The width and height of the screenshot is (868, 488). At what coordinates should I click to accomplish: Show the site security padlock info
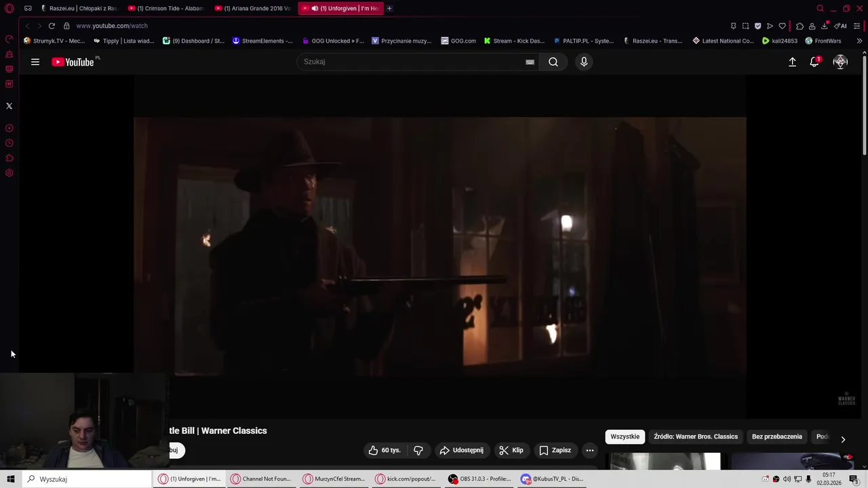point(66,26)
